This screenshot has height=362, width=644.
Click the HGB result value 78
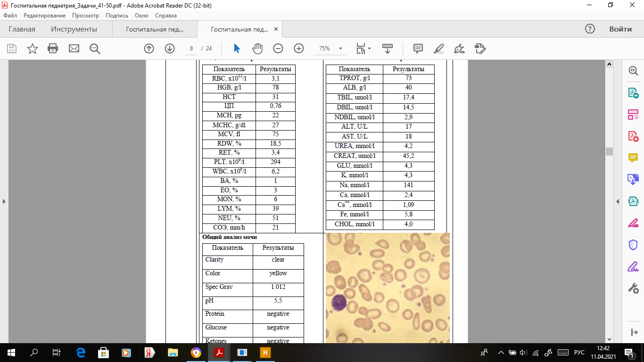point(276,88)
